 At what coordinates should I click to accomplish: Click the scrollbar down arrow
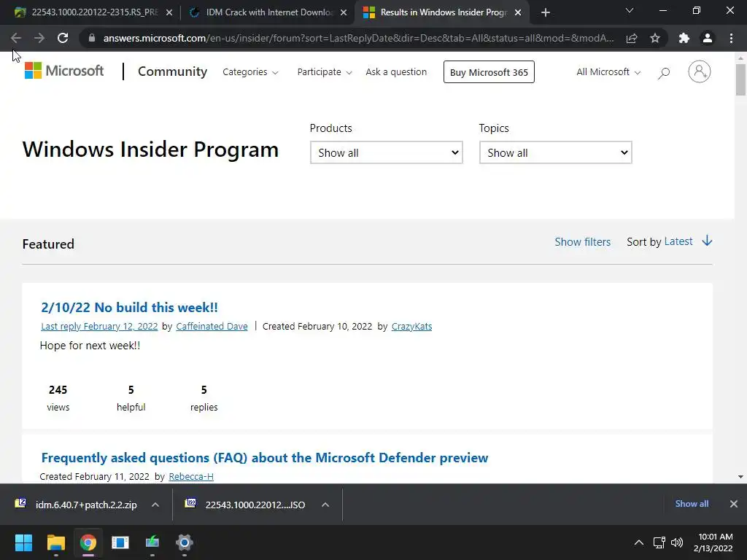[740, 477]
